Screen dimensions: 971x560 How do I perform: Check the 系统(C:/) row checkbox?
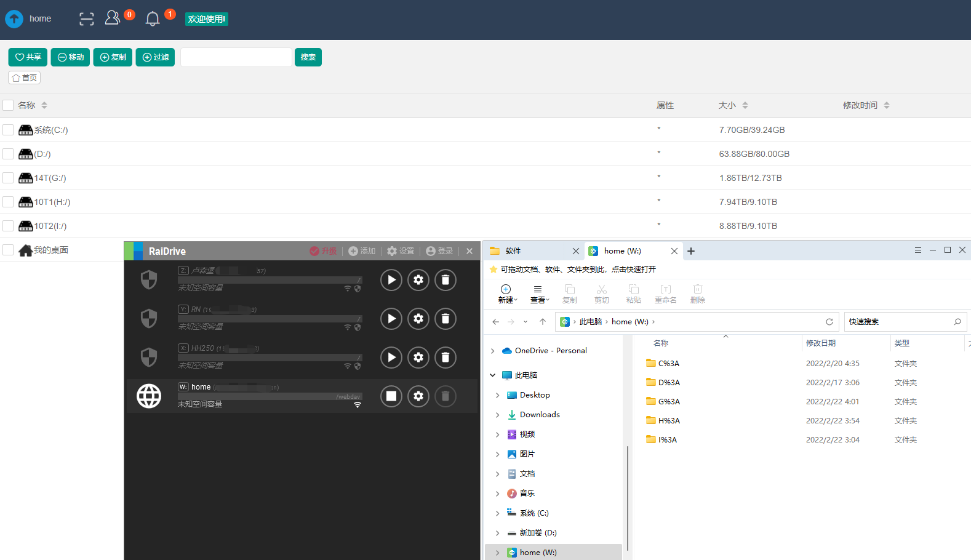coord(8,130)
